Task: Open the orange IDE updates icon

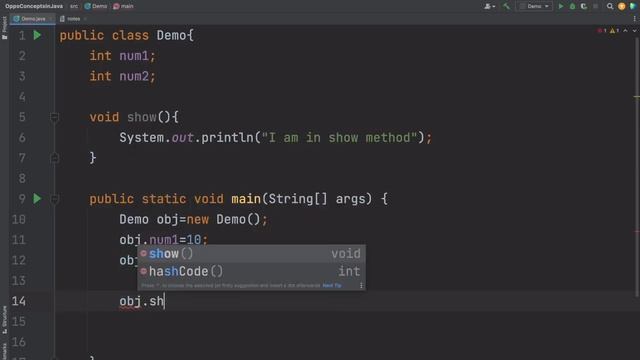Action: pos(621,6)
